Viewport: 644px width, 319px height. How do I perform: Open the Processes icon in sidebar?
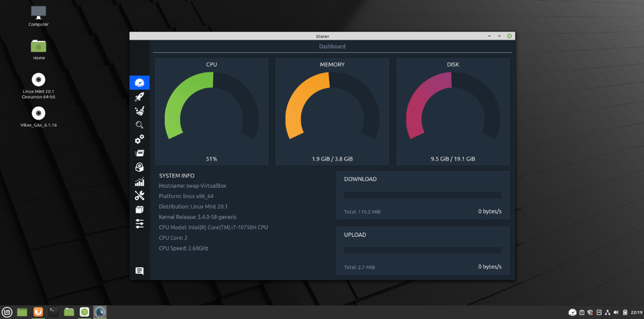pyautogui.click(x=140, y=153)
